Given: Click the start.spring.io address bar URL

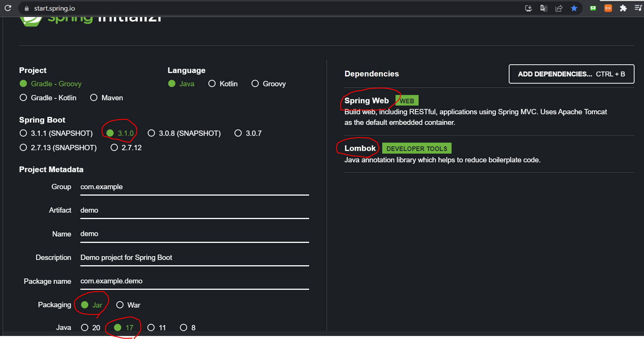Looking at the screenshot, I should (x=55, y=8).
